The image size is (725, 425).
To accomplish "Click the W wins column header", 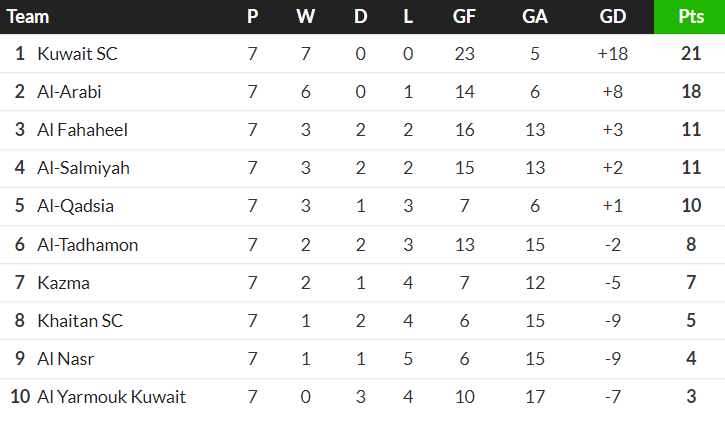I will point(305,17).
